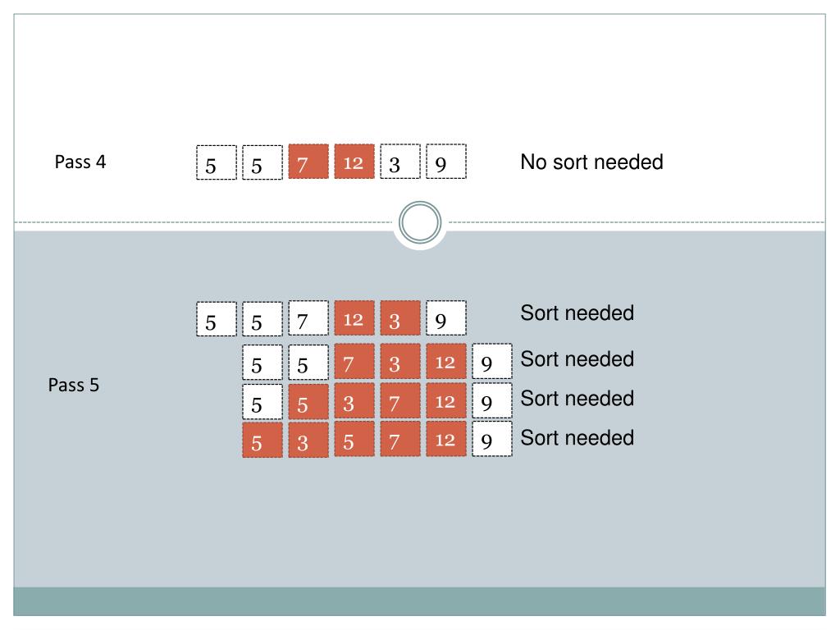
Task: Click the white 9 box in Pass 4
Action: 446,162
